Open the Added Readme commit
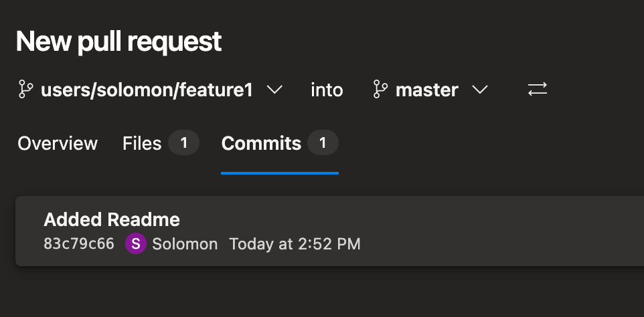The image size is (644, 317). tap(112, 220)
